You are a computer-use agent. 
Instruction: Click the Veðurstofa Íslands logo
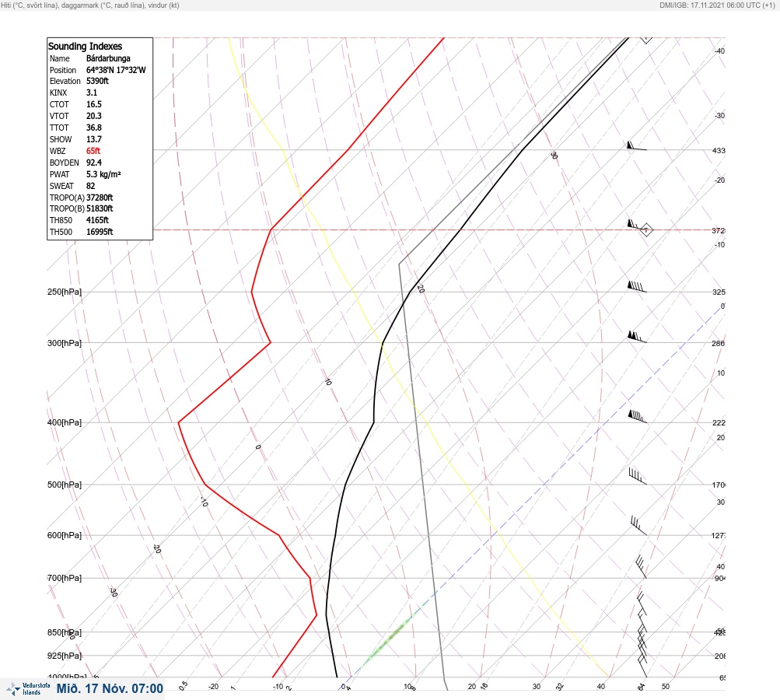[28, 689]
